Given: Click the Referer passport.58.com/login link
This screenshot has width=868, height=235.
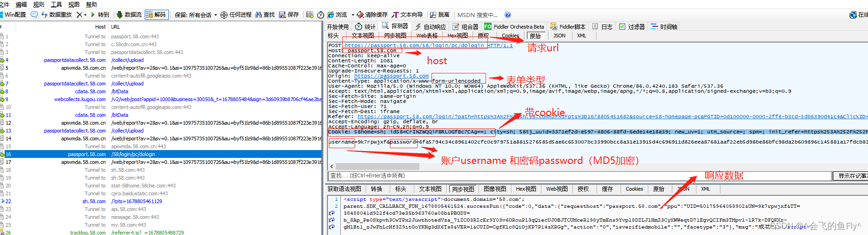Looking at the screenshot, I should (612, 116).
